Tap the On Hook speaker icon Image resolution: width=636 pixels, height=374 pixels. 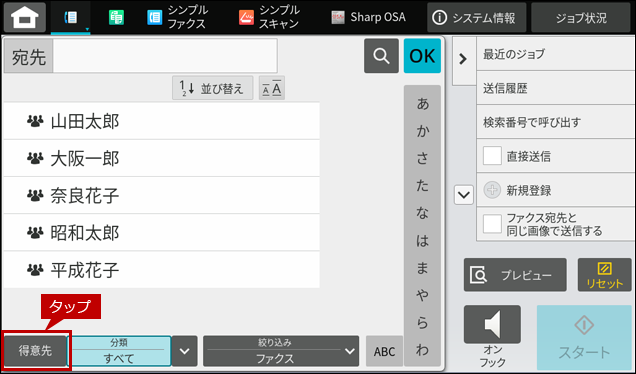pyautogui.click(x=492, y=325)
